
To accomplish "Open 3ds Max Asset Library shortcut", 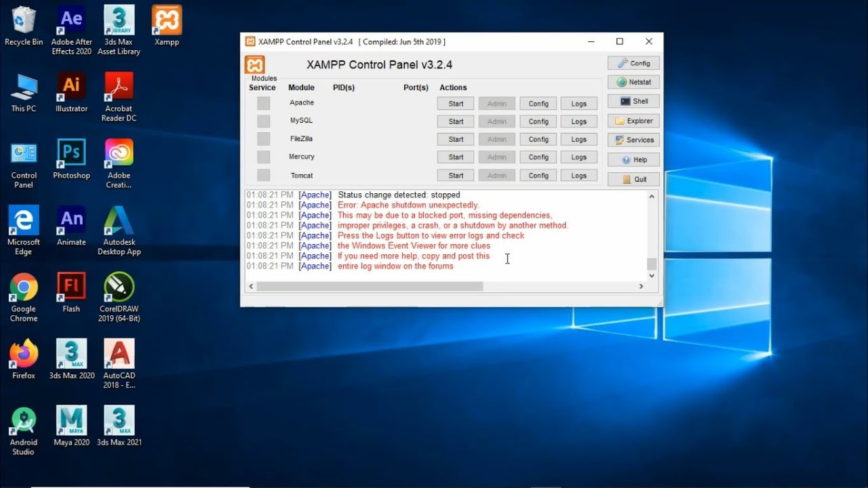I will click(x=119, y=30).
